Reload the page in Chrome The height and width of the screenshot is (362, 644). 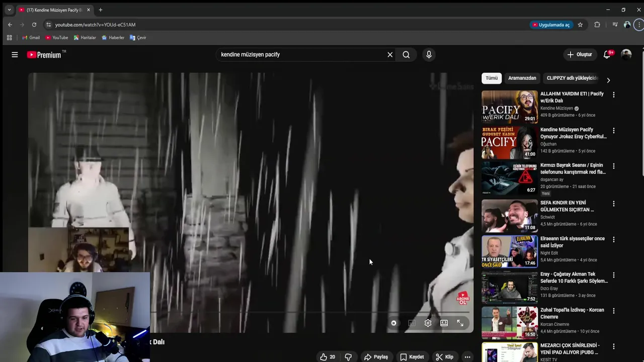pos(34,25)
